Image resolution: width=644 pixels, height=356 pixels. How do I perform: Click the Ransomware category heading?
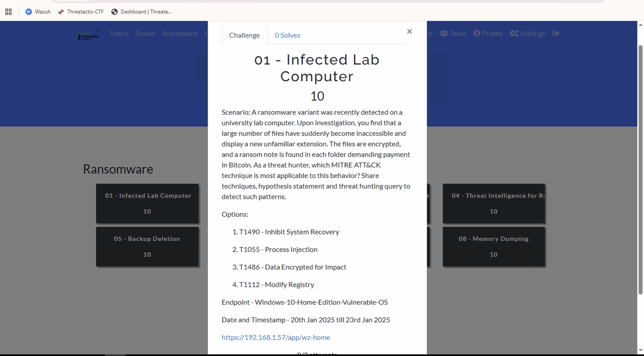click(118, 169)
